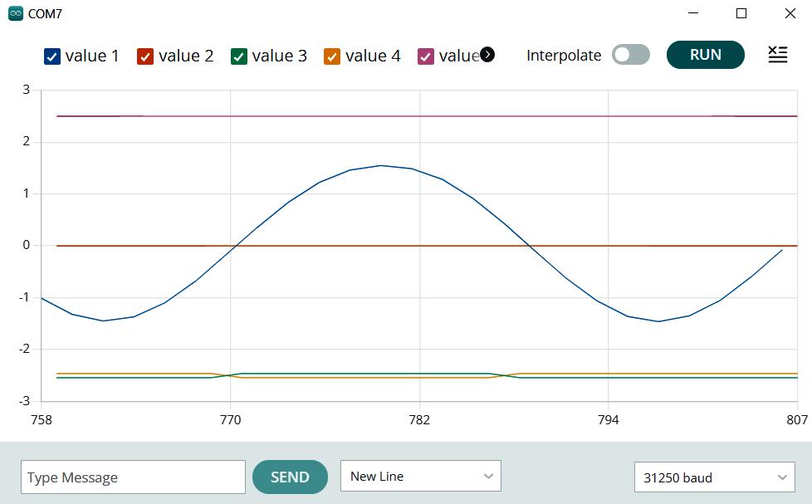The image size is (812, 504).
Task: Minimize the COM7 window
Action: click(x=693, y=14)
